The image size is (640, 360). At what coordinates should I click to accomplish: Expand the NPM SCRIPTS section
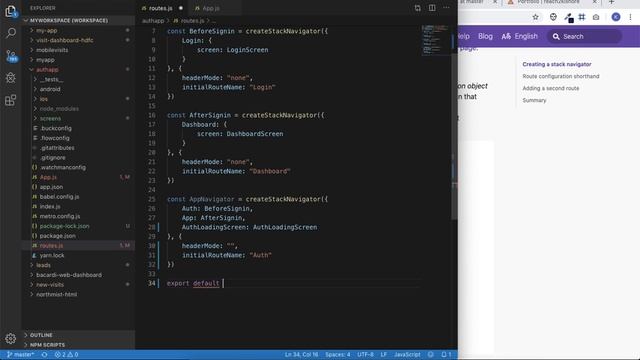click(x=47, y=345)
